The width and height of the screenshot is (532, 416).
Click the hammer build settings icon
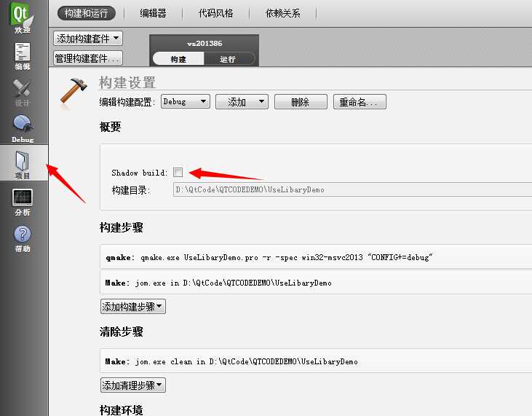(x=74, y=91)
